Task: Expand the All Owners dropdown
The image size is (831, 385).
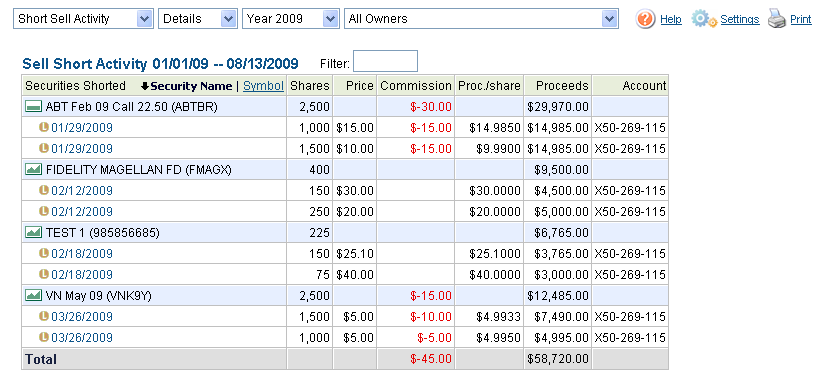Action: 481,19
